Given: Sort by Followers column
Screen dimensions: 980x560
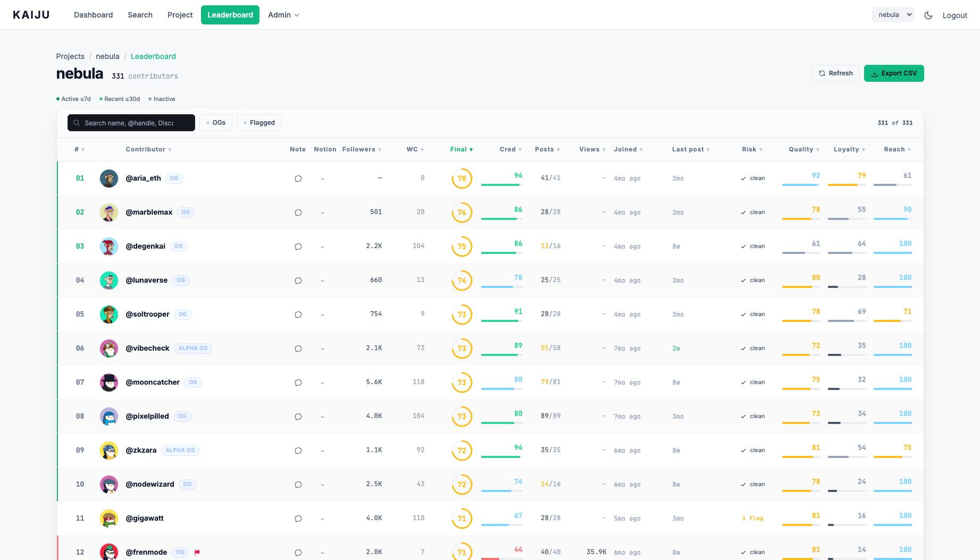Looking at the screenshot, I should pos(362,149).
